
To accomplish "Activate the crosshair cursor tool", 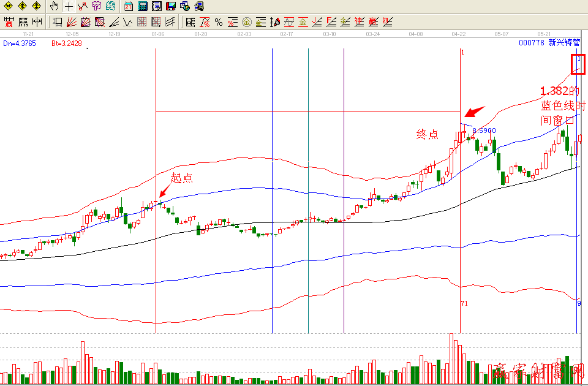I will (69, 7).
